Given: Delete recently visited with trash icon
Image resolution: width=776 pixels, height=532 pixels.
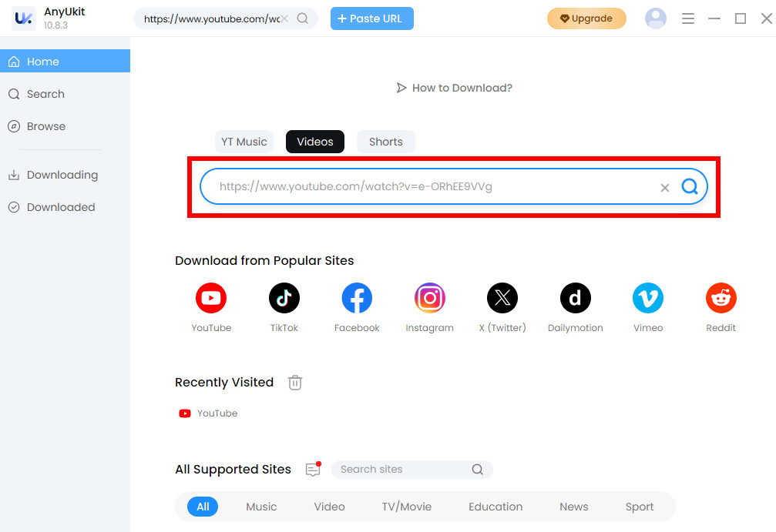Looking at the screenshot, I should [295, 382].
